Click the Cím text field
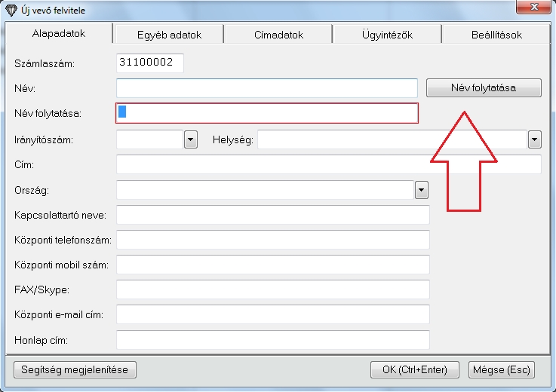556x392 pixels. (x=329, y=164)
